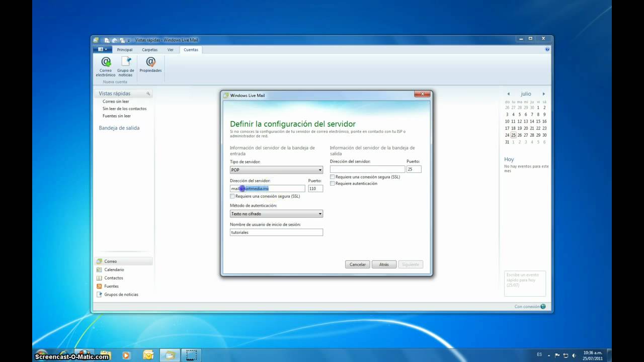Open Grupos de noticias in navigation pane

point(121,295)
